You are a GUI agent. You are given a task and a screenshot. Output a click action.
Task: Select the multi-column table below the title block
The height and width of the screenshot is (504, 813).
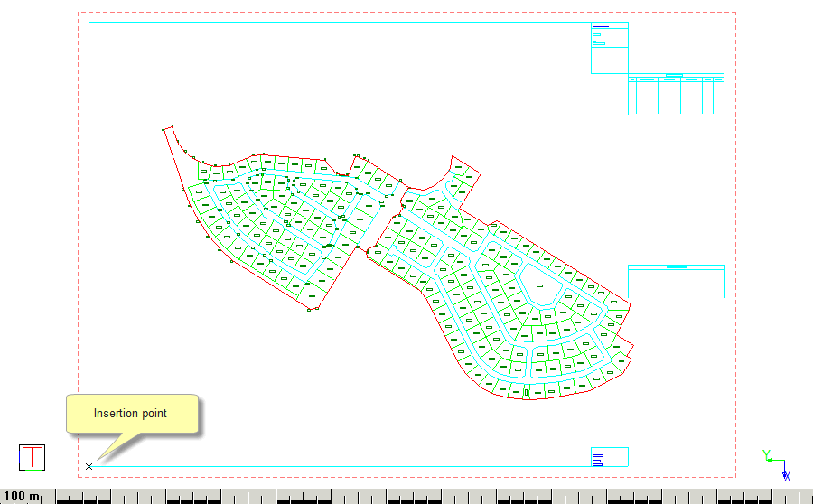point(676,95)
